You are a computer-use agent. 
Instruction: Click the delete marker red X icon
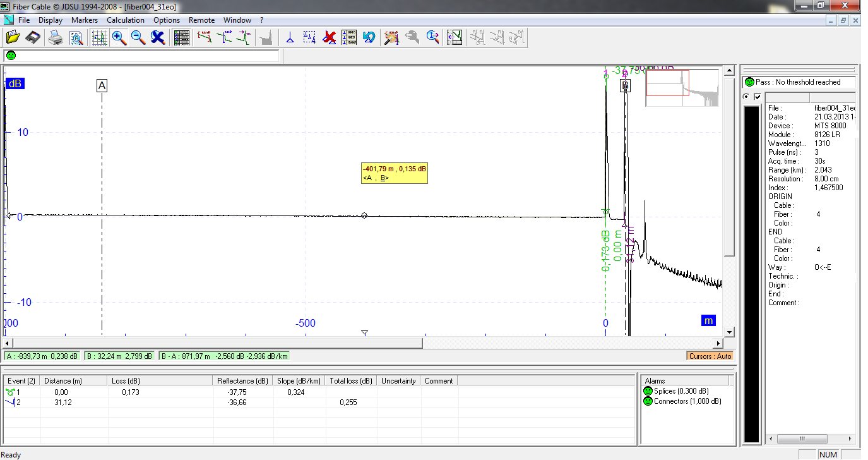pos(329,38)
